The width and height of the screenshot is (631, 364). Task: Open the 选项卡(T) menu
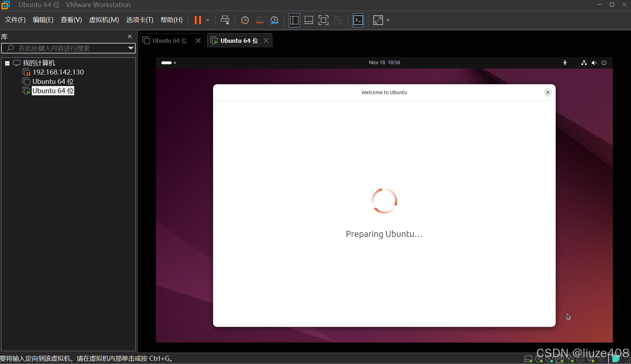click(x=140, y=20)
